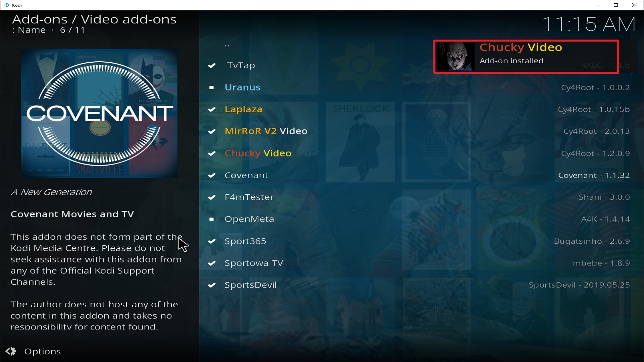Click the Covenant add-on artwork
The width and height of the screenshot is (644, 362).
point(99,113)
